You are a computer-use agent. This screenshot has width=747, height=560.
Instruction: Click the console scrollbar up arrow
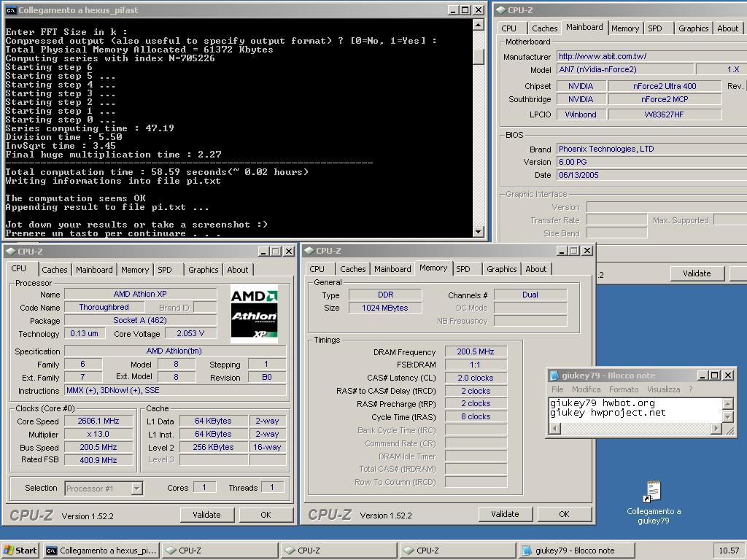479,25
